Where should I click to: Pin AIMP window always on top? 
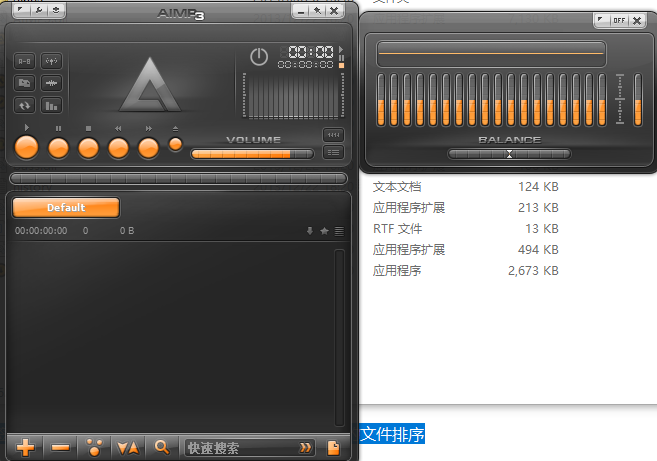[x=317, y=10]
